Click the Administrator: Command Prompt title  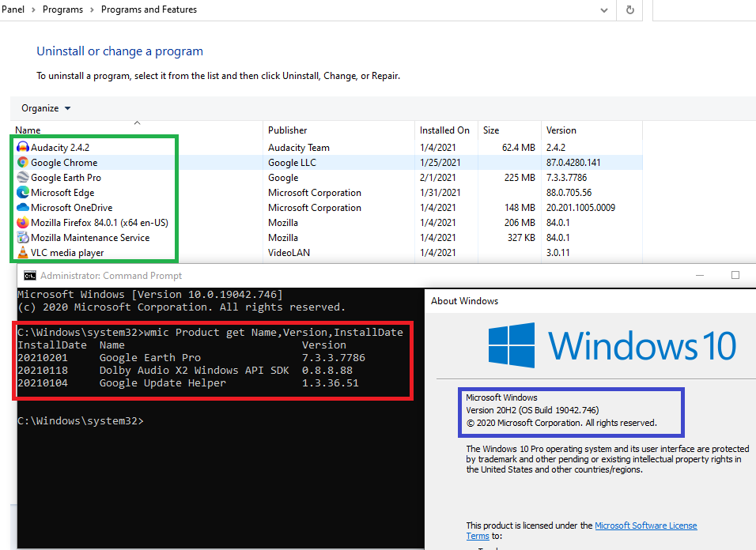pyautogui.click(x=111, y=276)
